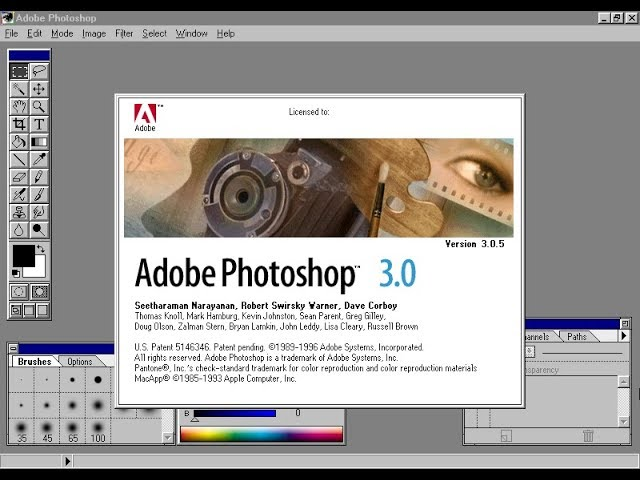This screenshot has height=480, width=640.
Task: Select the Line tool
Action: 19,159
